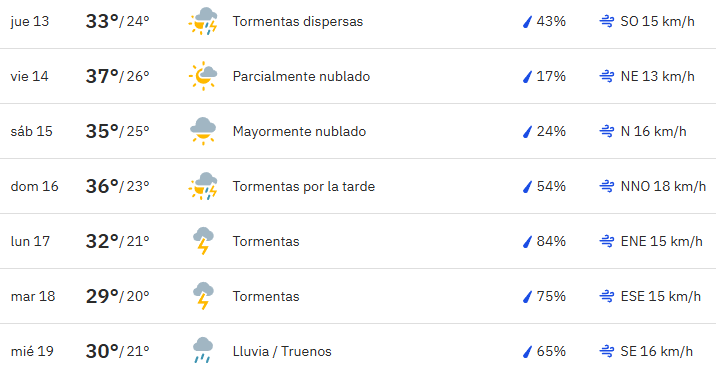716x374 pixels.
Task: Click the ENE 15 km/h wind reading
Action: point(661,241)
